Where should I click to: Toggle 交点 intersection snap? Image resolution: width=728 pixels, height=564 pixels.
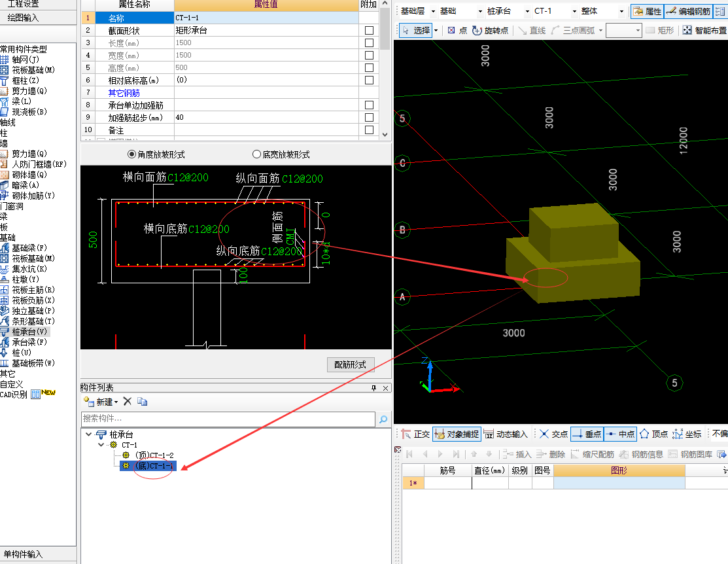(x=553, y=434)
